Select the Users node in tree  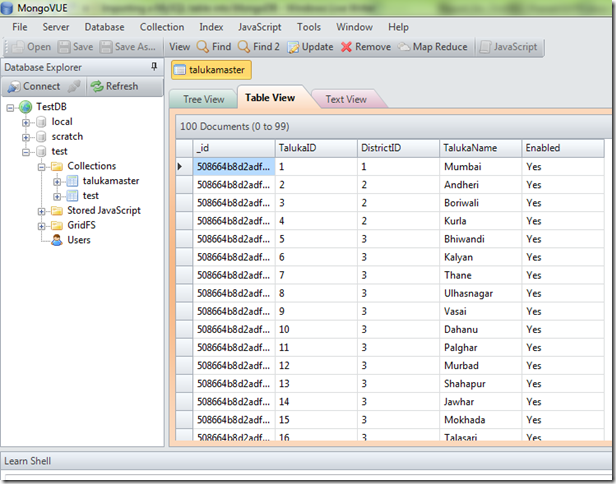[77, 240]
